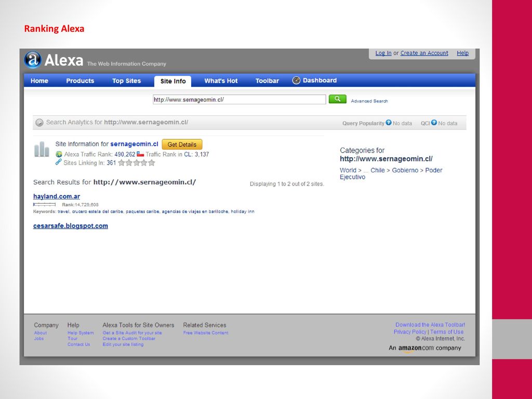Click the CL country rank link
Screen dimensions: 532x399
tap(188, 154)
